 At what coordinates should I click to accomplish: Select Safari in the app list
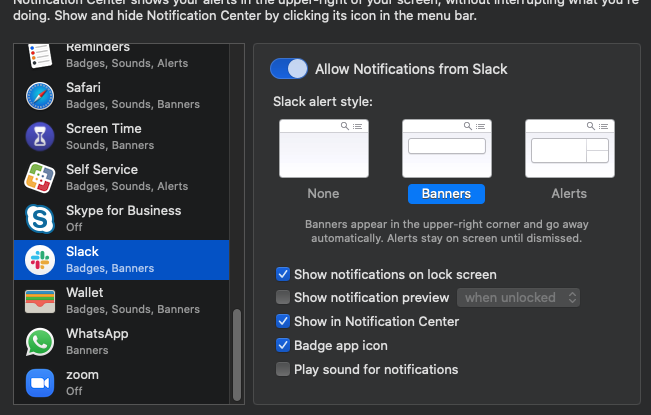click(x=121, y=96)
